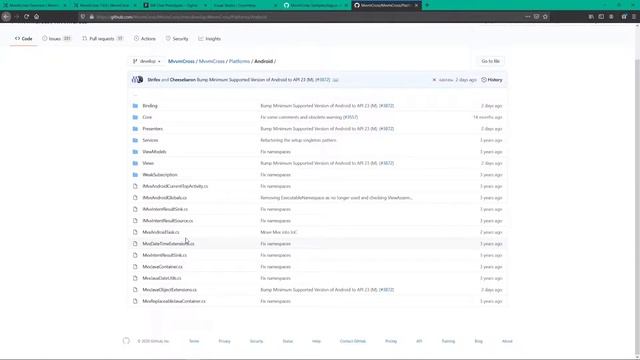Open the develop branch dropdown

pyautogui.click(x=146, y=61)
